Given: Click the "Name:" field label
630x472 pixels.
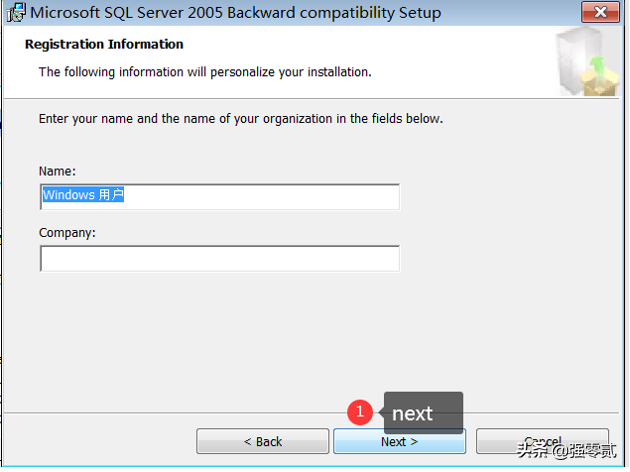Looking at the screenshot, I should (57, 171).
